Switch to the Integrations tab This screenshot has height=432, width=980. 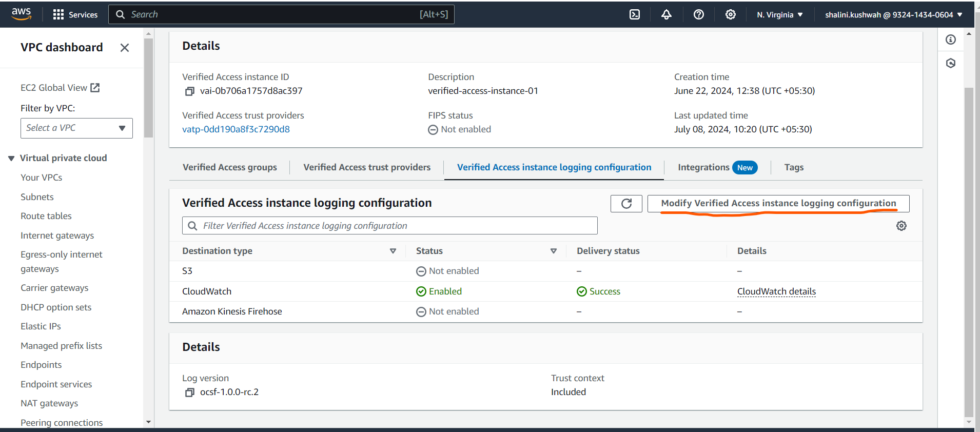coord(717,167)
